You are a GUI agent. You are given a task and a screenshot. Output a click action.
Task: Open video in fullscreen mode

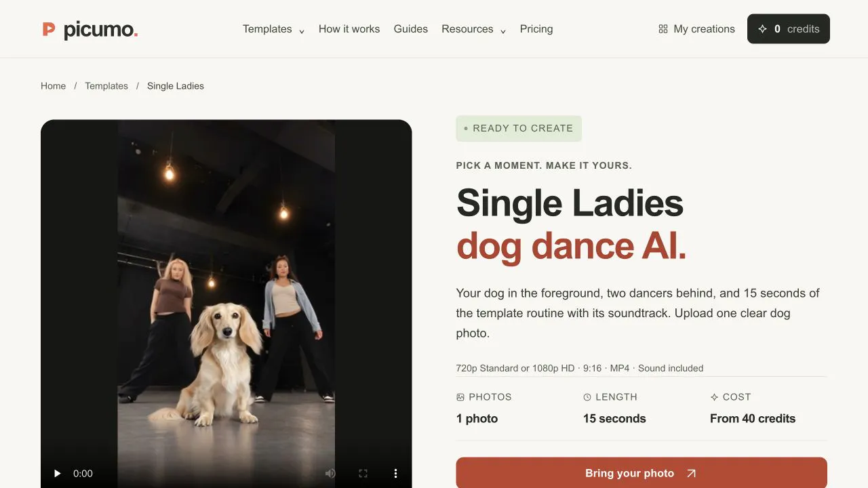click(363, 473)
